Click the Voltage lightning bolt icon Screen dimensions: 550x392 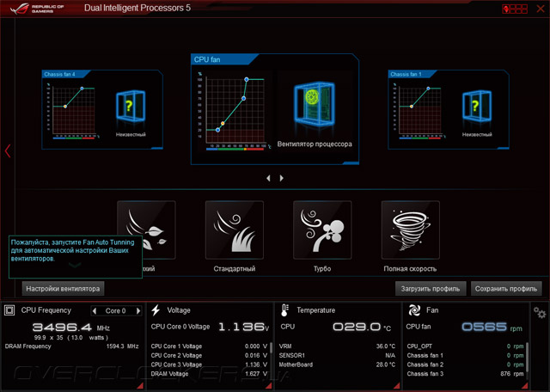(156, 310)
